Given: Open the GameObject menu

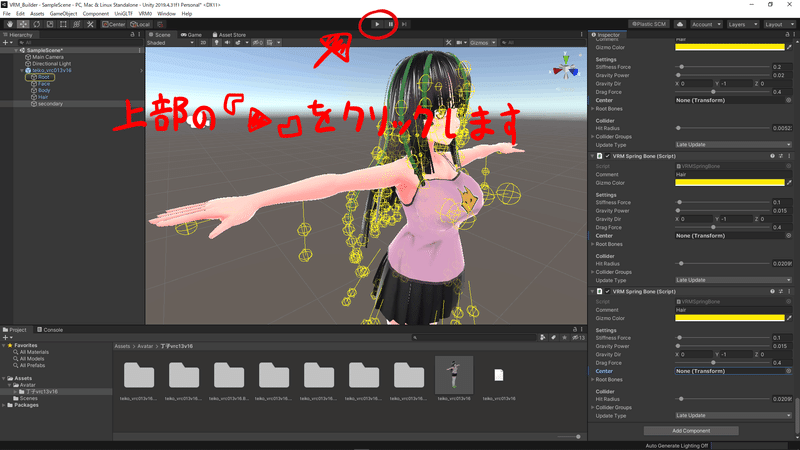Looking at the screenshot, I should [63, 14].
